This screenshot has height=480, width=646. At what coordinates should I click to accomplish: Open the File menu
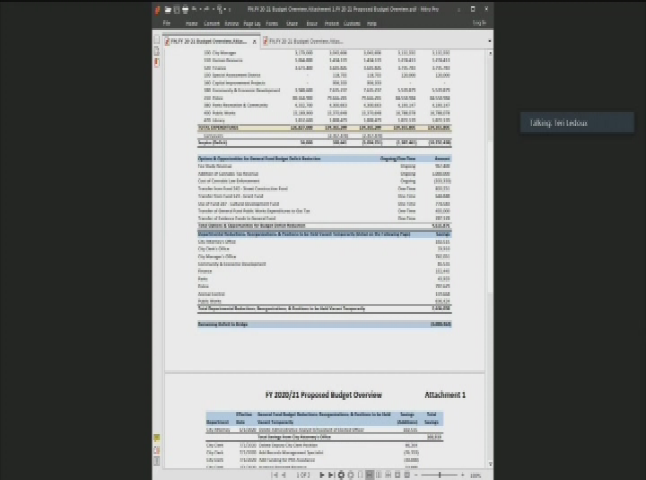167,22
